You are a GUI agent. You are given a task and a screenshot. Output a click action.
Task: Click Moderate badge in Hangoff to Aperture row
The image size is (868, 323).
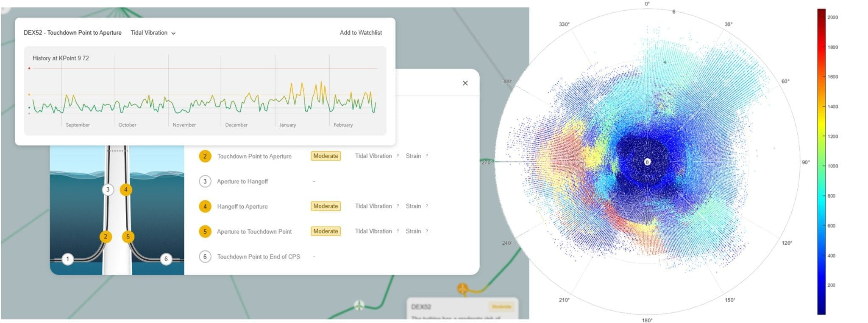coord(325,206)
